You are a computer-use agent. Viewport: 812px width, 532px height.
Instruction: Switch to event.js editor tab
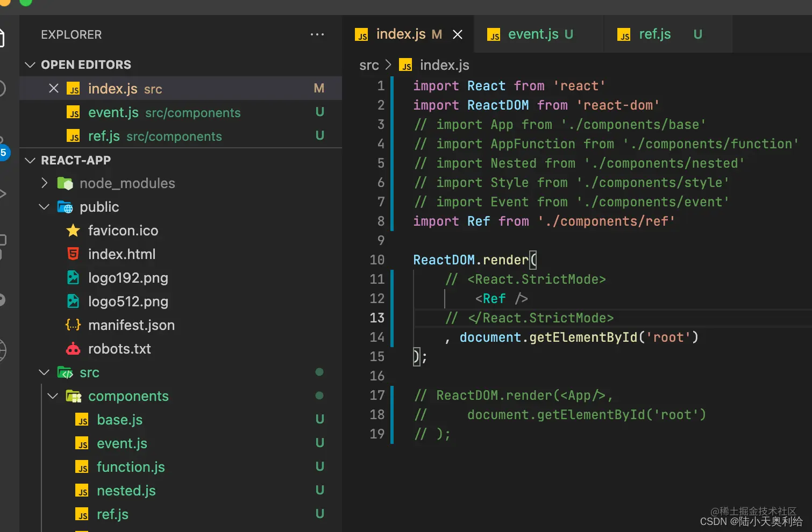(539, 34)
